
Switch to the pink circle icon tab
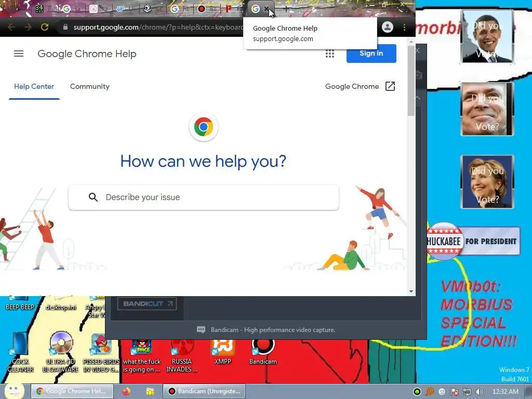[x=94, y=9]
